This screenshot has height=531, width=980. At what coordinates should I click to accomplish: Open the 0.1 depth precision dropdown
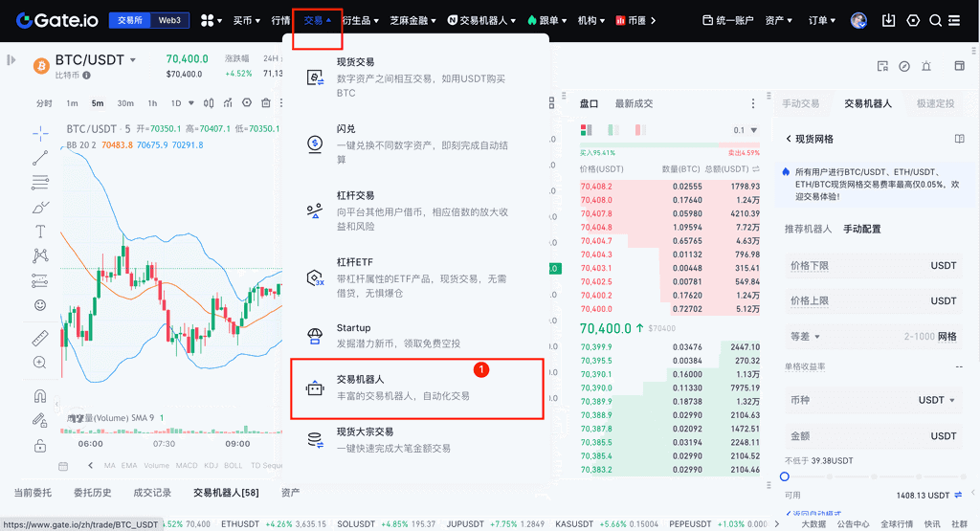(x=745, y=130)
